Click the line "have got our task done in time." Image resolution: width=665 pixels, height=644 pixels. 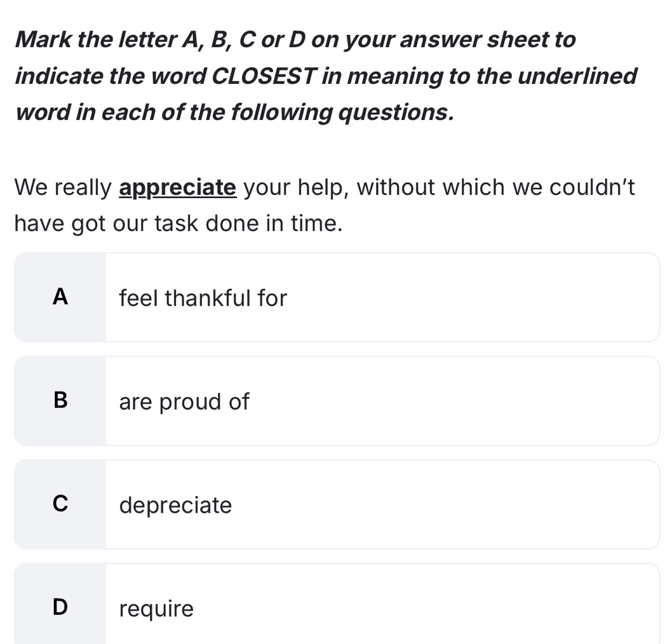pos(178,224)
